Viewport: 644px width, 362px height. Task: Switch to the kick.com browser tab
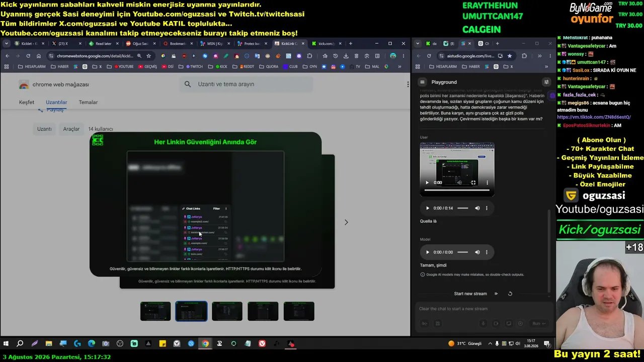tap(327, 44)
